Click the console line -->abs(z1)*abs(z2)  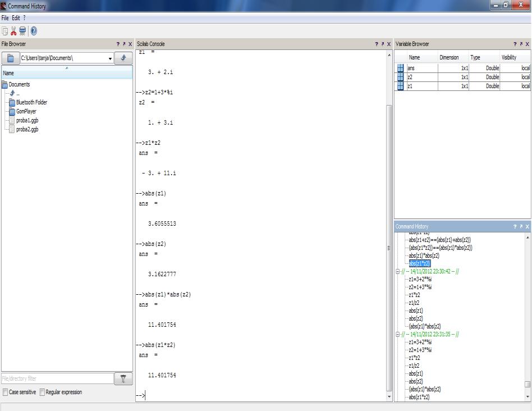tap(163, 295)
